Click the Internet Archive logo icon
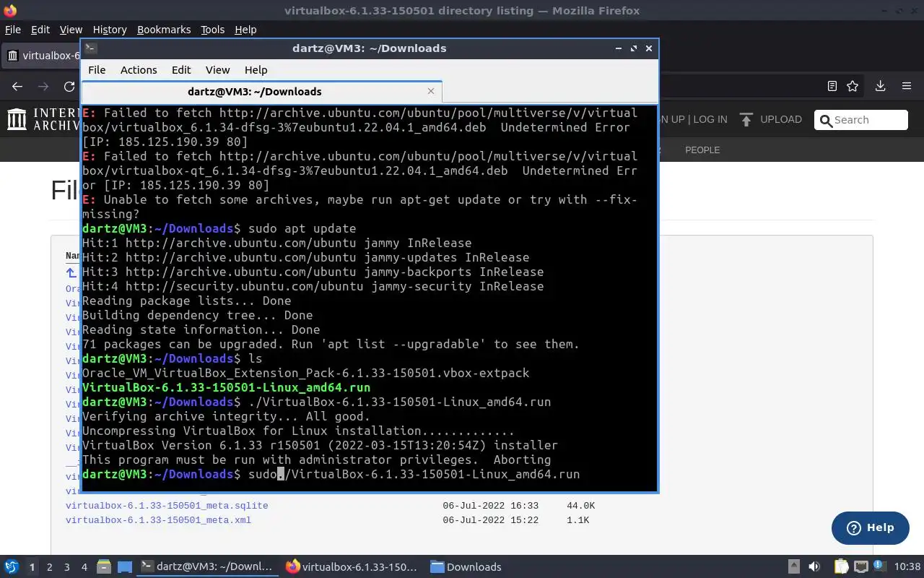This screenshot has height=578, width=924. click(17, 119)
